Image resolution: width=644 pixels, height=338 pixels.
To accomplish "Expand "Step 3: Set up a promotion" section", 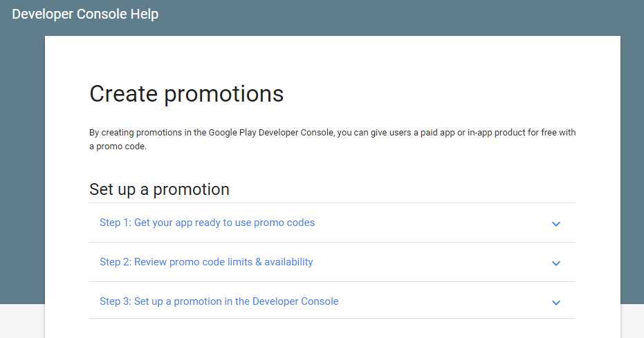I will point(219,301).
